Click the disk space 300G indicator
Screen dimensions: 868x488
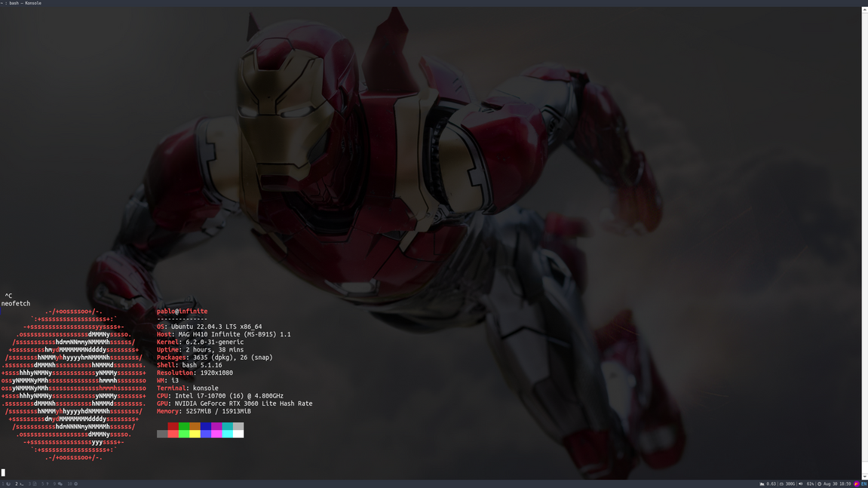coord(787,483)
